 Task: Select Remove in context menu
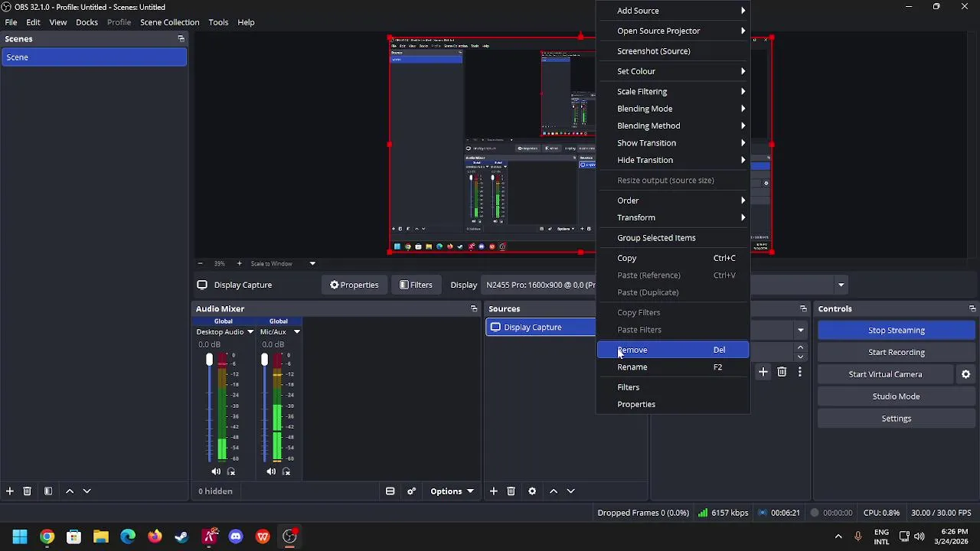click(673, 350)
